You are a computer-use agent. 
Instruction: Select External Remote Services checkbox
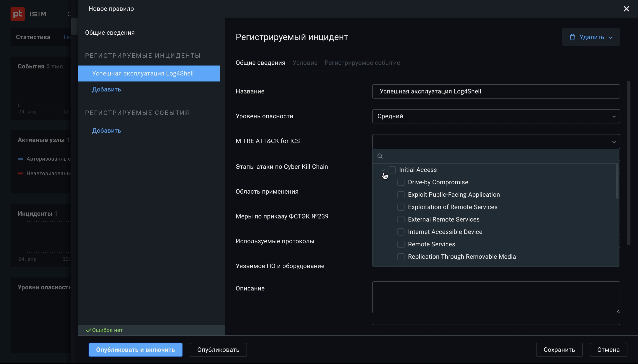tap(401, 219)
